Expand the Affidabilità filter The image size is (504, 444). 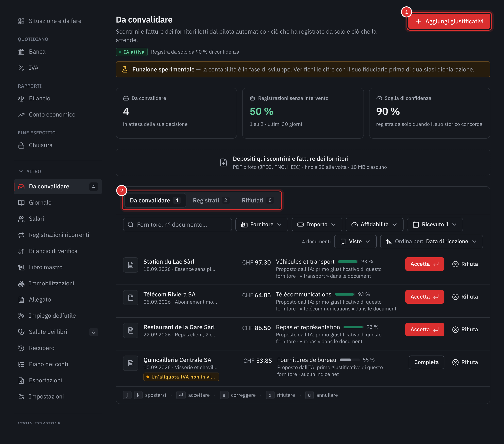374,225
